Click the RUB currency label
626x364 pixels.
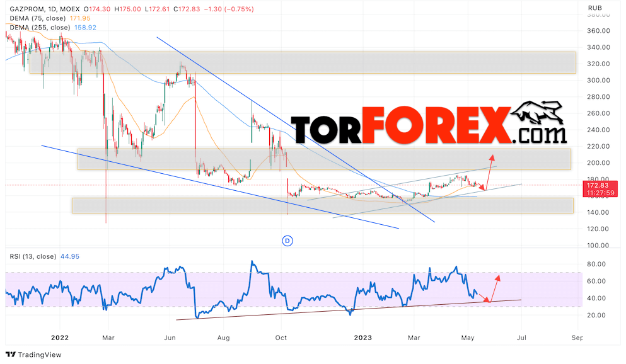point(595,8)
